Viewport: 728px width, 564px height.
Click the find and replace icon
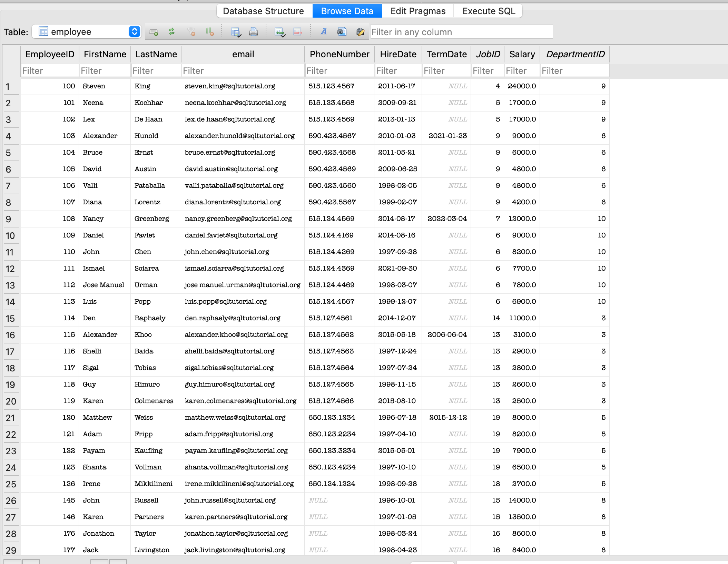(x=360, y=32)
